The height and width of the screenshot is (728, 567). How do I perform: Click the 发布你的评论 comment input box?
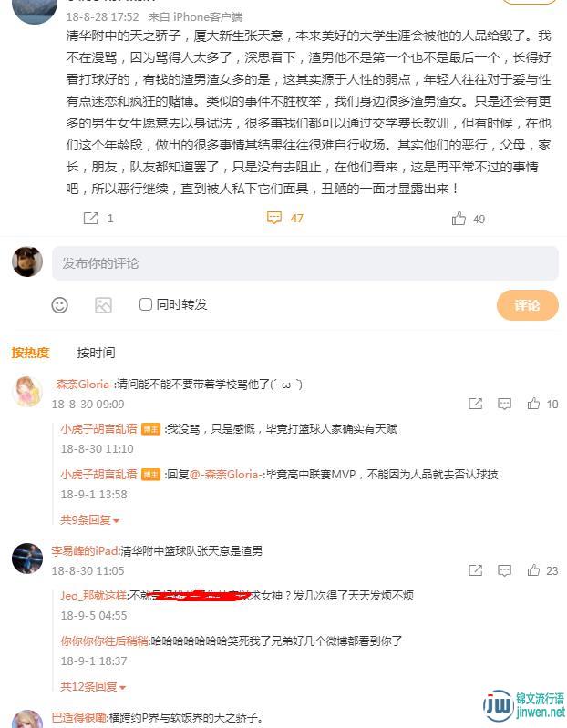click(x=305, y=263)
